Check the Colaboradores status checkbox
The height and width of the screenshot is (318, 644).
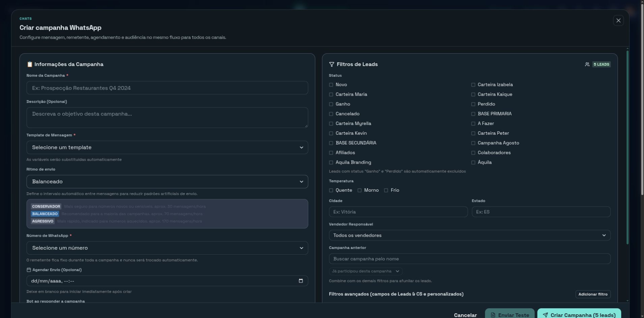(473, 153)
